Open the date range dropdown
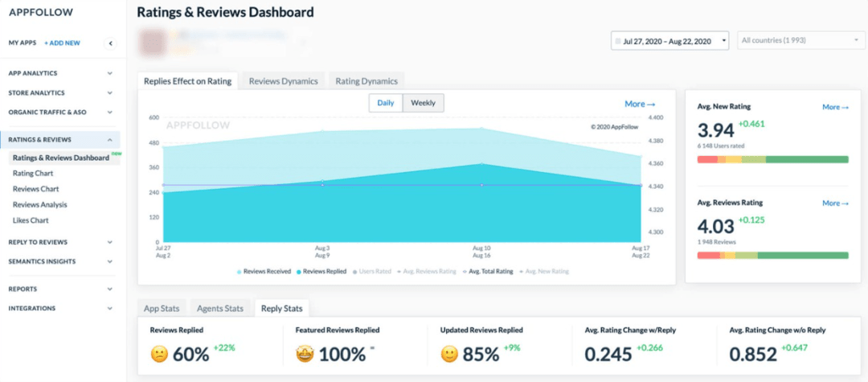Image resolution: width=868 pixels, height=382 pixels. pos(669,40)
